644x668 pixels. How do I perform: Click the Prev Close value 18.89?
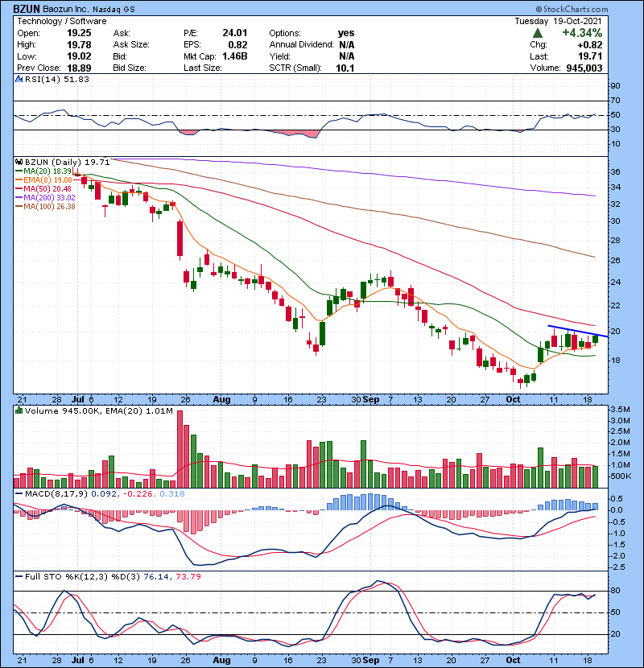[x=79, y=68]
